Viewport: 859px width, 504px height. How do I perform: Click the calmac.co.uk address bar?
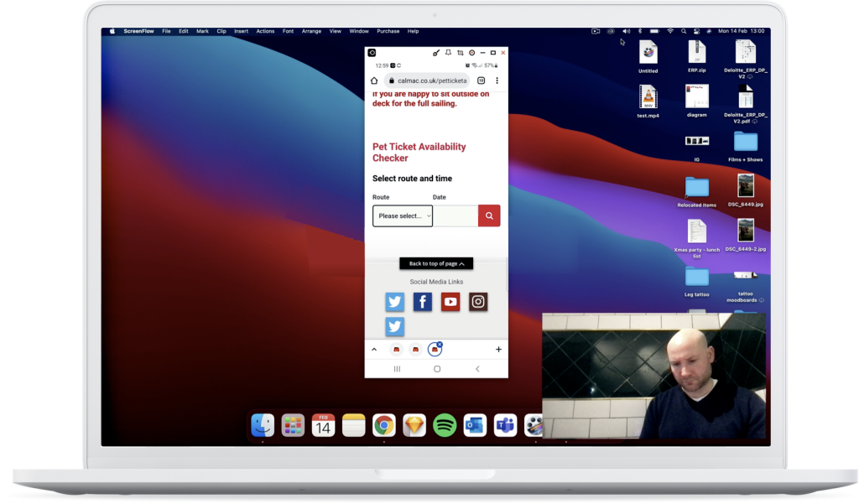coord(426,81)
